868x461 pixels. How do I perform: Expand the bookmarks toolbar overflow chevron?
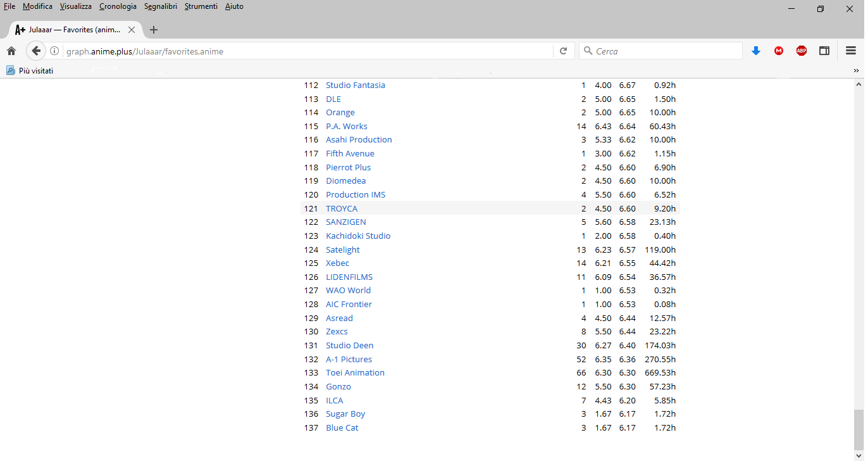click(x=856, y=71)
